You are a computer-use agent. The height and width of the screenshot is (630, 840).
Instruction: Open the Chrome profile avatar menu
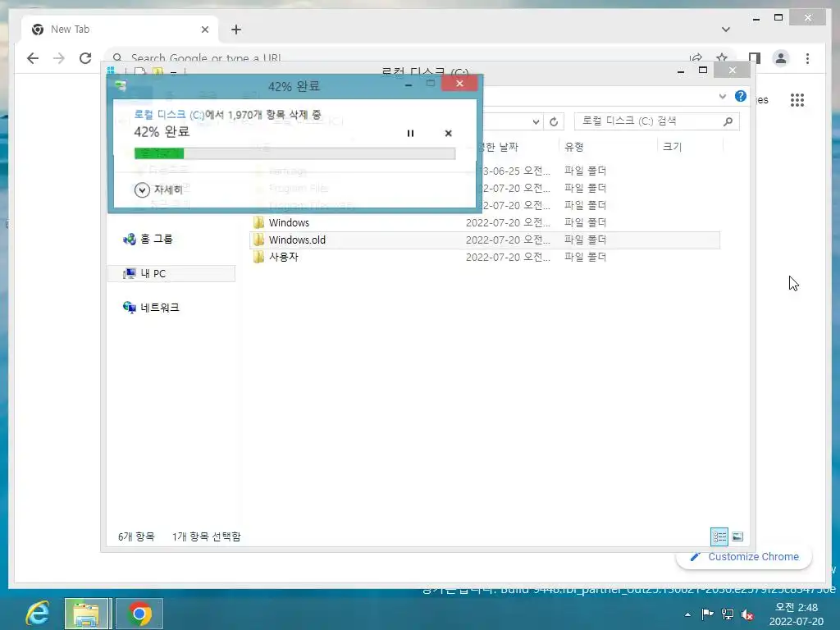[x=781, y=58]
